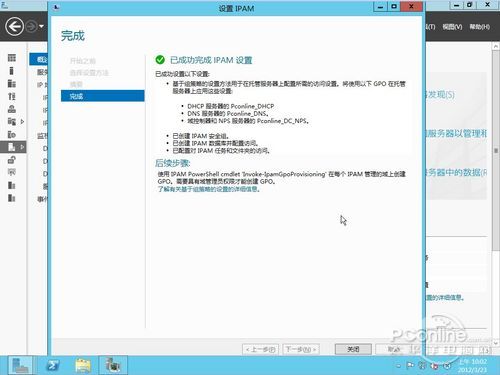Click the 开始之前 wizard step
The width and height of the screenshot is (500, 375).
83,61
